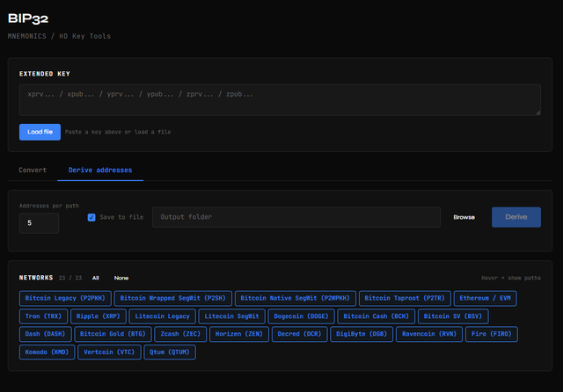563x392 pixels.
Task: Click the 'Hover = show paths' hint text
Action: coord(511,278)
